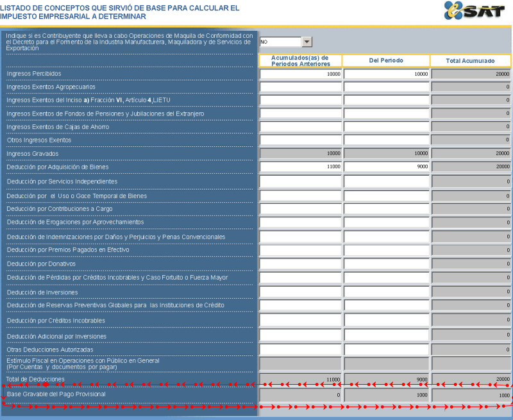The width and height of the screenshot is (513, 420).
Task: Click Ingresos Percibidos Total Acumulado value 20000
Action: (x=471, y=74)
